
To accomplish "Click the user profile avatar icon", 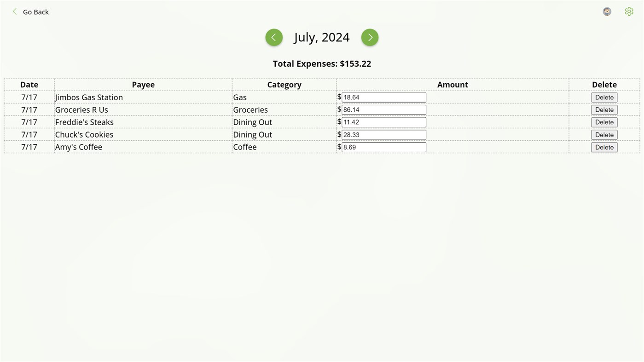I will [607, 11].
